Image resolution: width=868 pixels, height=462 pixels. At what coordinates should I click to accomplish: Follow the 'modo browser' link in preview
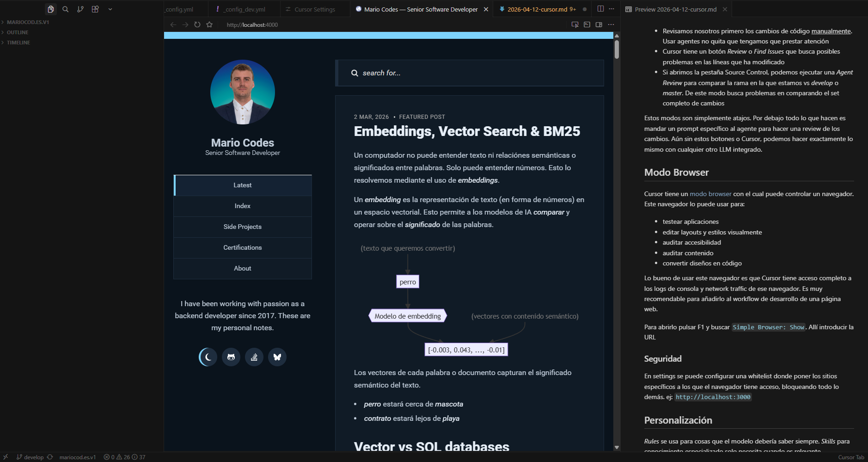pyautogui.click(x=710, y=194)
